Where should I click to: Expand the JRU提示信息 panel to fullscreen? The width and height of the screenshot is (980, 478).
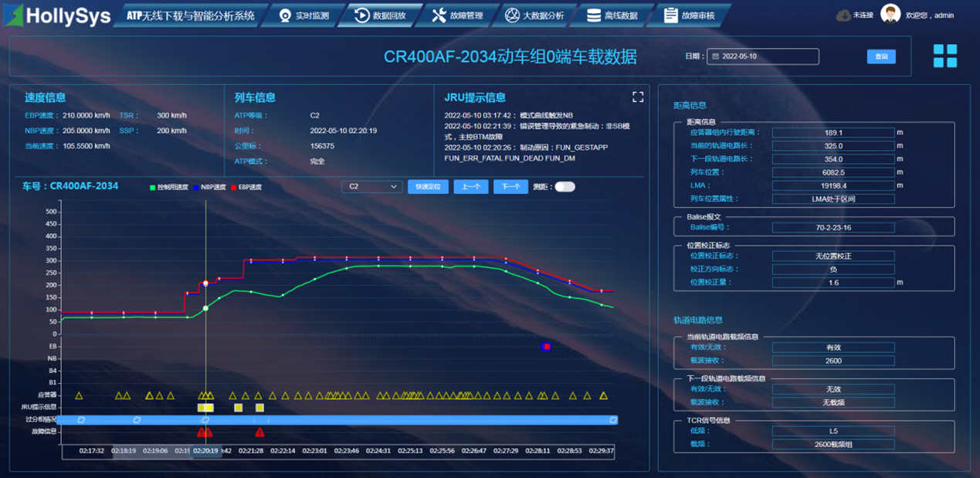coord(638,97)
